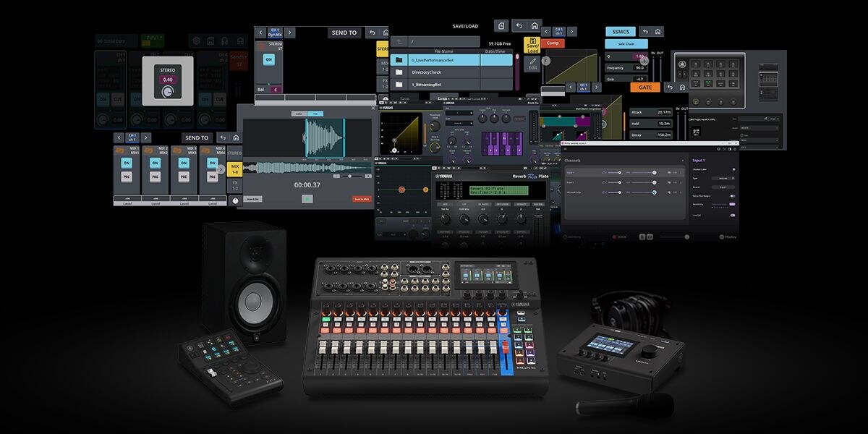The image size is (868, 434).
Task: Toggle the PRE button under MIX 3
Action: click(183, 176)
